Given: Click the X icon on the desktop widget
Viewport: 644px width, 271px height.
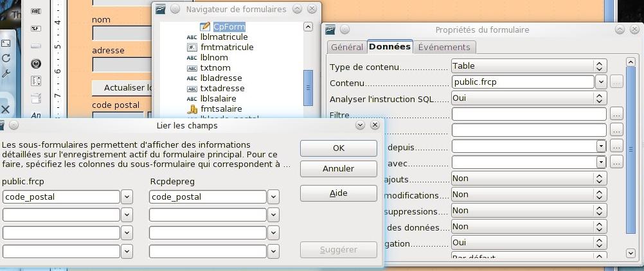Looking at the screenshot, I should [x=5, y=109].
